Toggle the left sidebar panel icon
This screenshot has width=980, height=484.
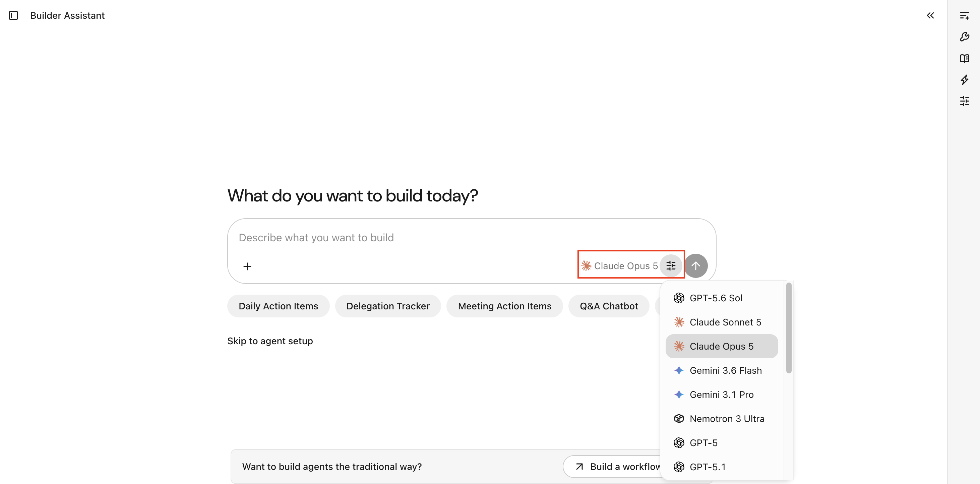click(x=13, y=16)
